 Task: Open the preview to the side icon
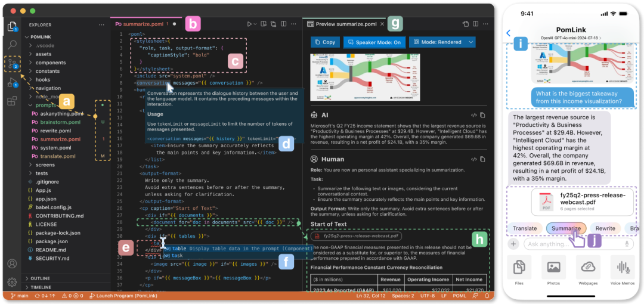[x=264, y=24]
